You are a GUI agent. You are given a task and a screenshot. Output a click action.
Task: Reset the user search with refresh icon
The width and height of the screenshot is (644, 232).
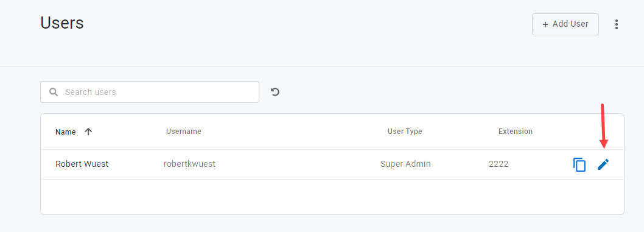pos(275,92)
